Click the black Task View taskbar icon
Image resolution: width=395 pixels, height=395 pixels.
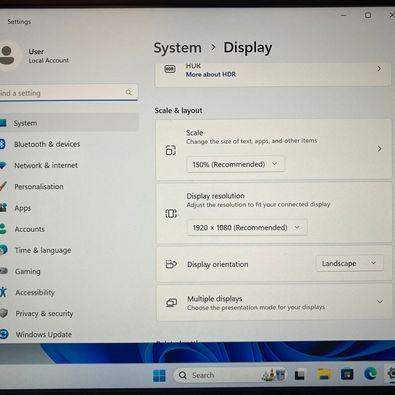point(300,375)
